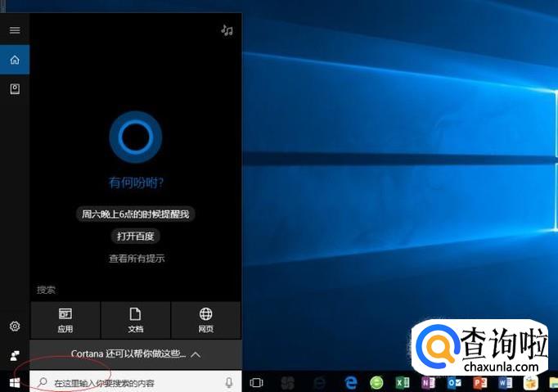Select the Cortana Home icon
The image size is (558, 392).
point(15,60)
